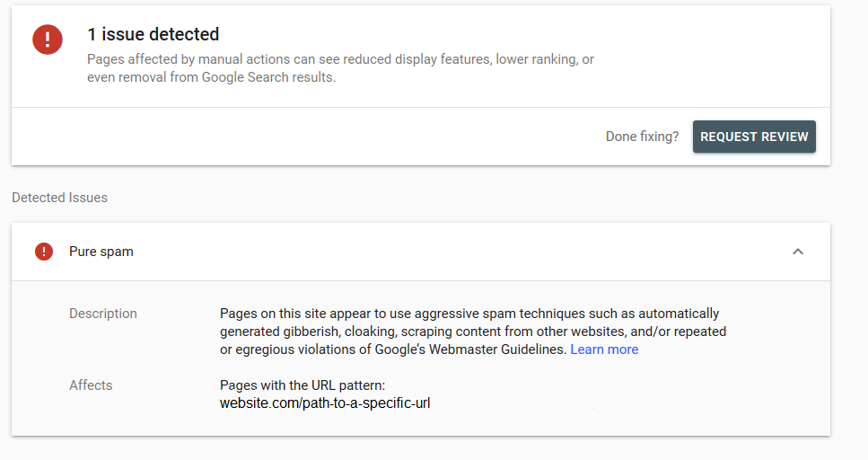Click the REQUEST REVIEW button
This screenshot has width=868, height=460.
754,137
